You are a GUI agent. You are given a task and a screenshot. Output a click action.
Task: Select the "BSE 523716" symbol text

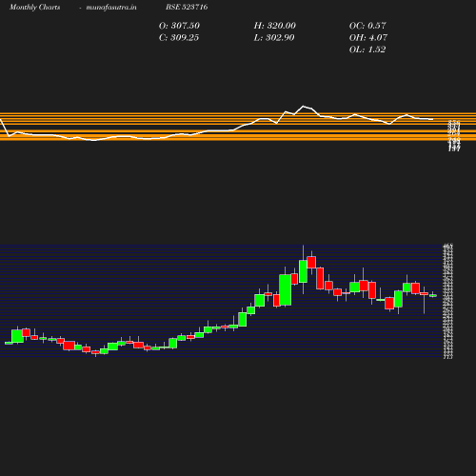(x=187, y=7)
